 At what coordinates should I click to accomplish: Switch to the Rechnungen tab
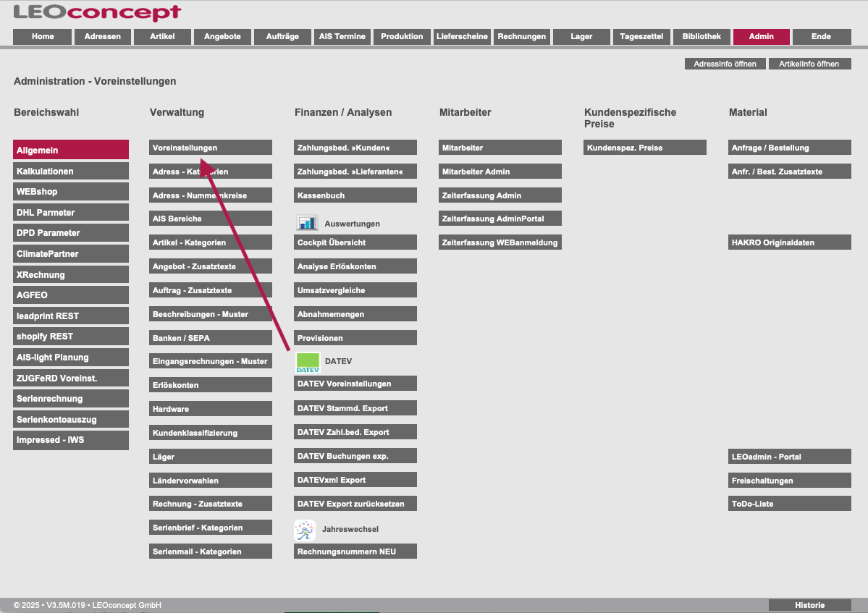521,37
